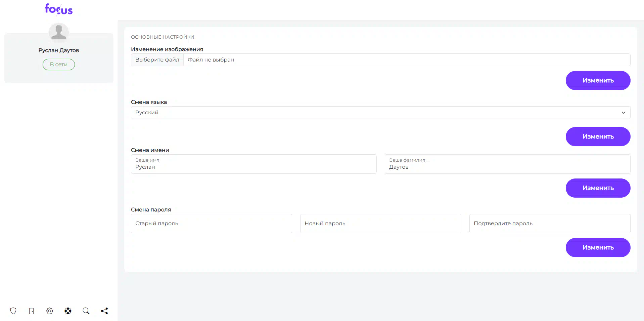The image size is (644, 321).
Task: Open settings via the gear icon
Action: [x=50, y=311]
